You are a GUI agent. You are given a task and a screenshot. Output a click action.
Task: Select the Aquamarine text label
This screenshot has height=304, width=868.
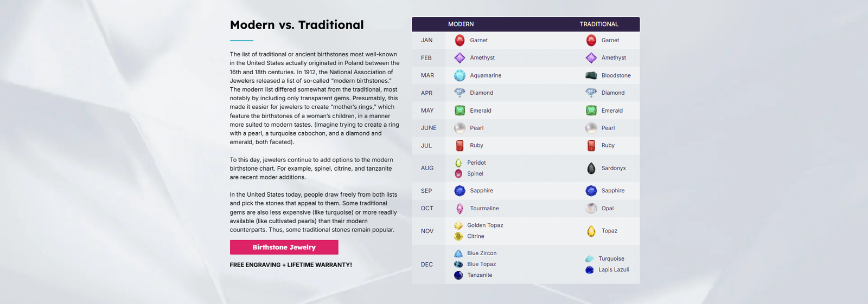486,75
